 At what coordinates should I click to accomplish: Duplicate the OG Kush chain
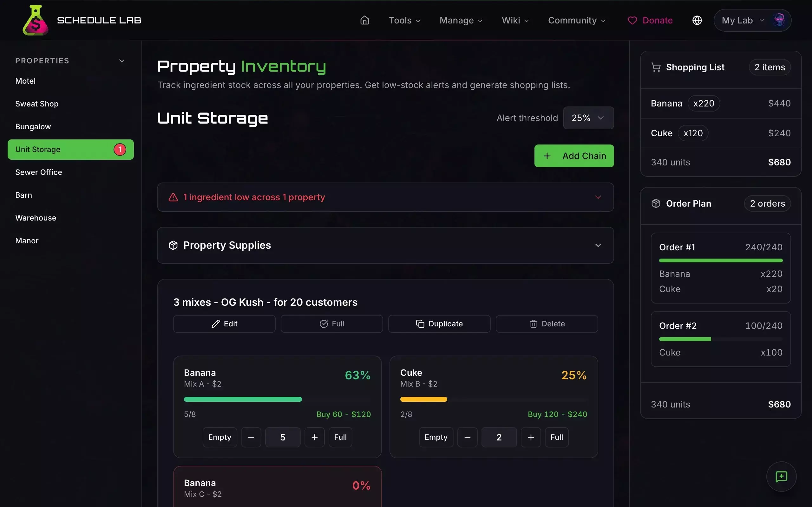click(x=439, y=324)
